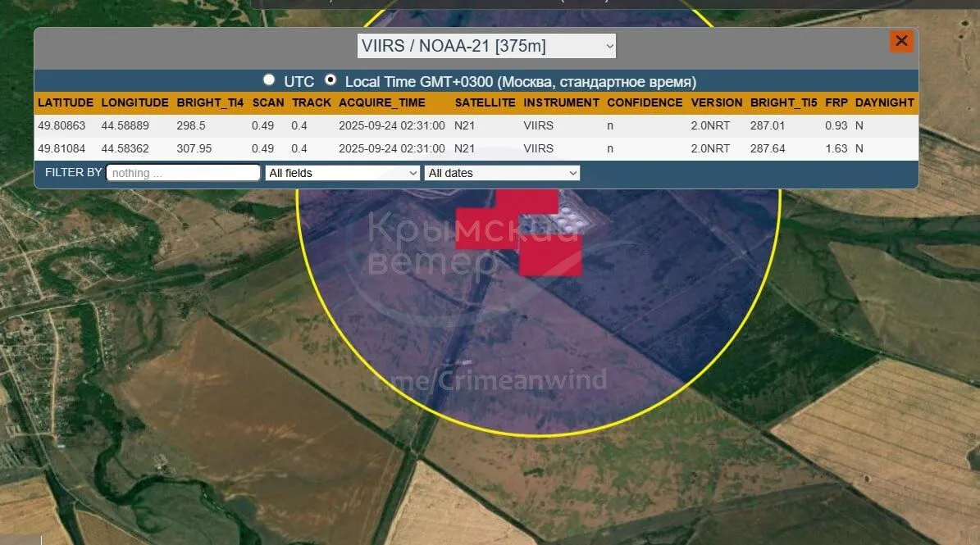
Task: Open the VIIRS / NOAA-21 [375m] dropdown
Action: (486, 46)
